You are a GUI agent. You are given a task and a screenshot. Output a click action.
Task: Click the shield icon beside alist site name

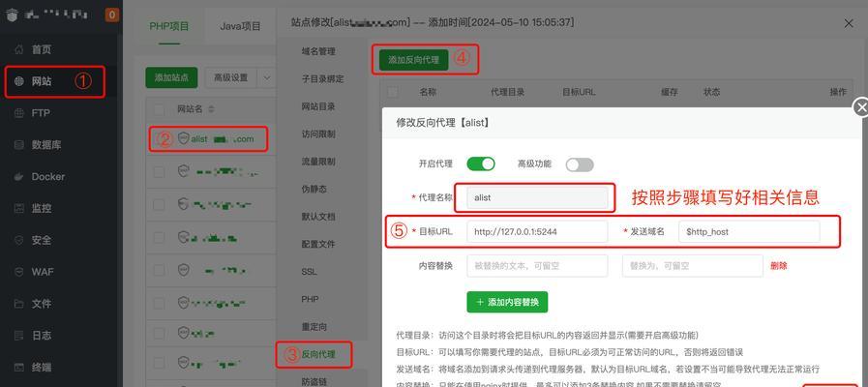(184, 139)
